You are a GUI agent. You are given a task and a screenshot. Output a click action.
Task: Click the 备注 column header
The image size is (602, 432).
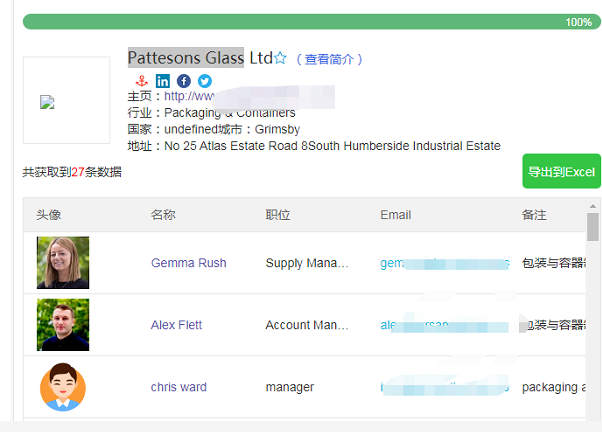[x=534, y=215]
